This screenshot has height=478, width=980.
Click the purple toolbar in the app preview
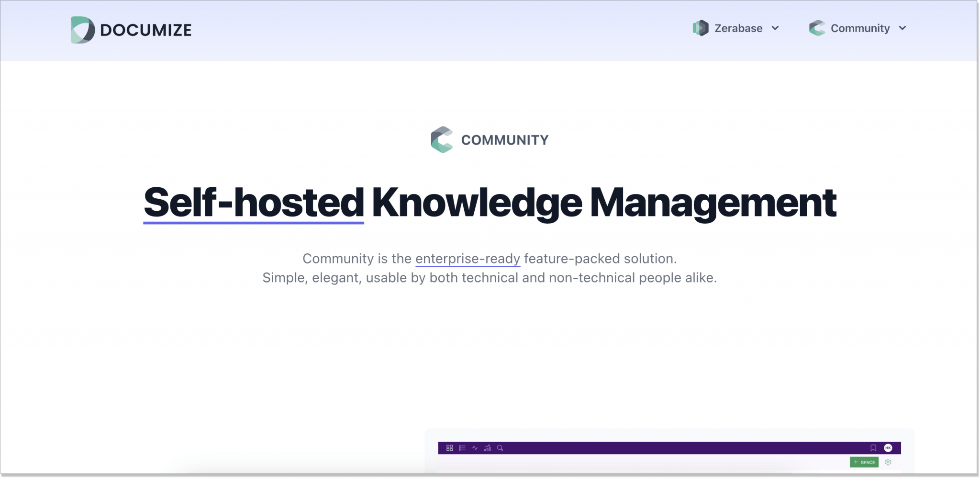pos(670,448)
